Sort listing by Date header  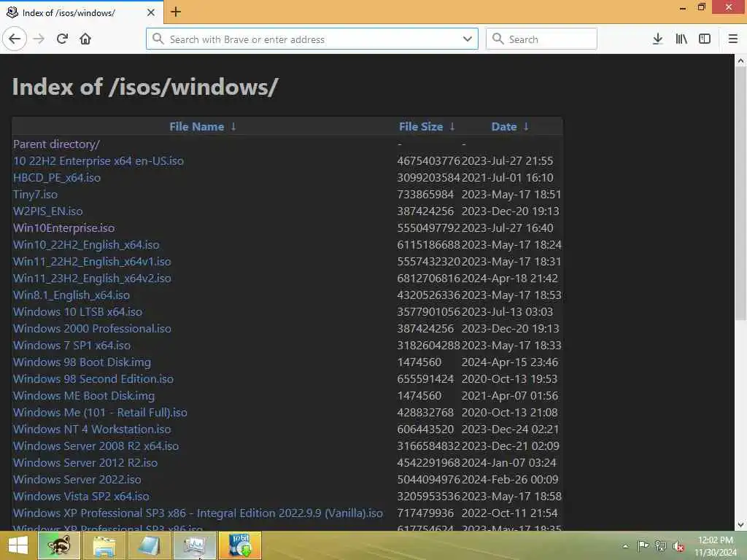click(504, 127)
